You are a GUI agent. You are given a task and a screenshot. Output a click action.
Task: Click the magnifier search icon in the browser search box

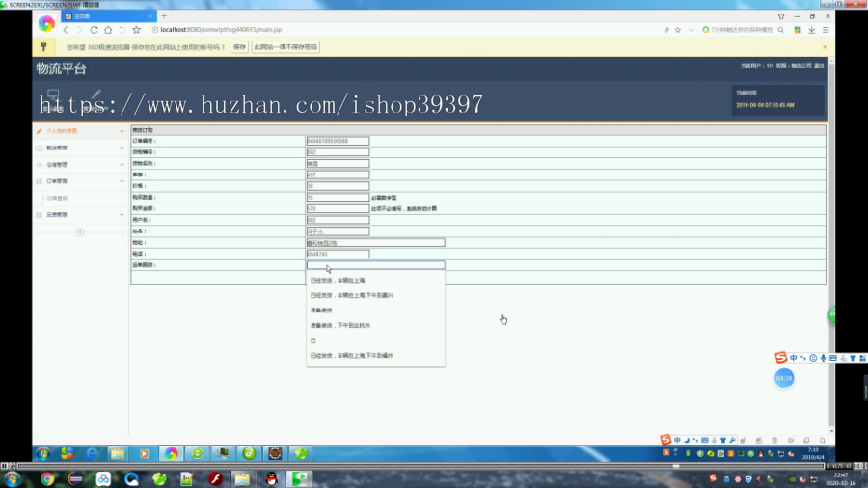coord(780,30)
